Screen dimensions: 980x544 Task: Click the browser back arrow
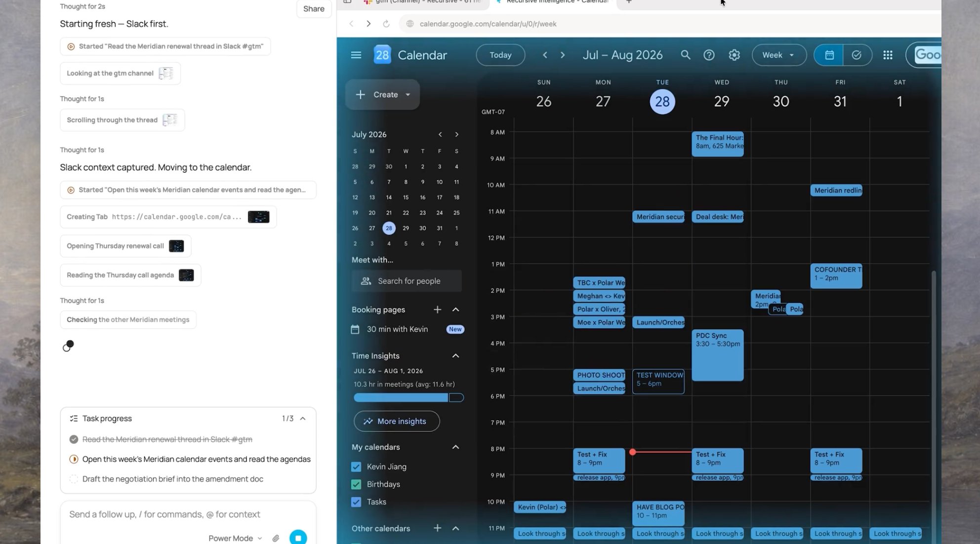[x=351, y=24]
